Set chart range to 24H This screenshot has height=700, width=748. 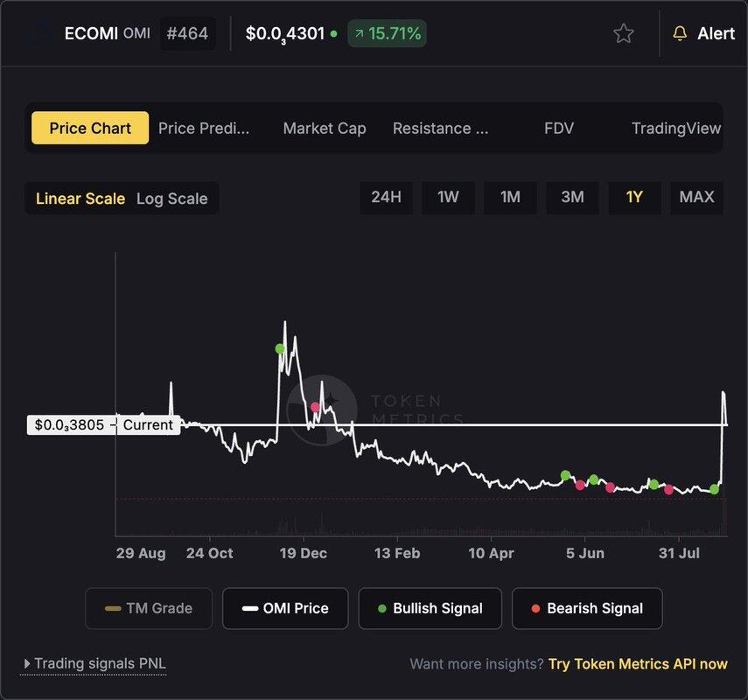pos(387,197)
